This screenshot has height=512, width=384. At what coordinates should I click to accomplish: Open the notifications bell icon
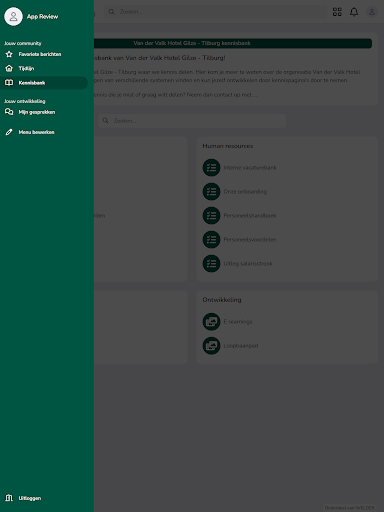click(354, 12)
